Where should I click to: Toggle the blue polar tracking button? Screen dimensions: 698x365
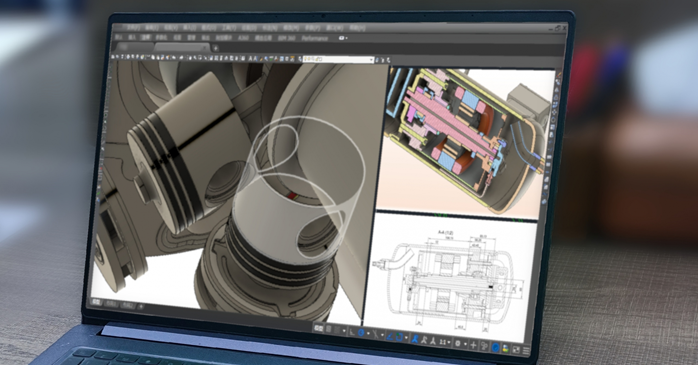click(361, 333)
